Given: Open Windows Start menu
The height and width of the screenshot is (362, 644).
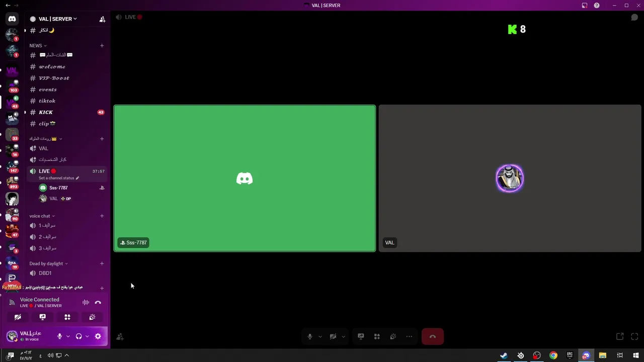Looking at the screenshot, I should [636, 355].
